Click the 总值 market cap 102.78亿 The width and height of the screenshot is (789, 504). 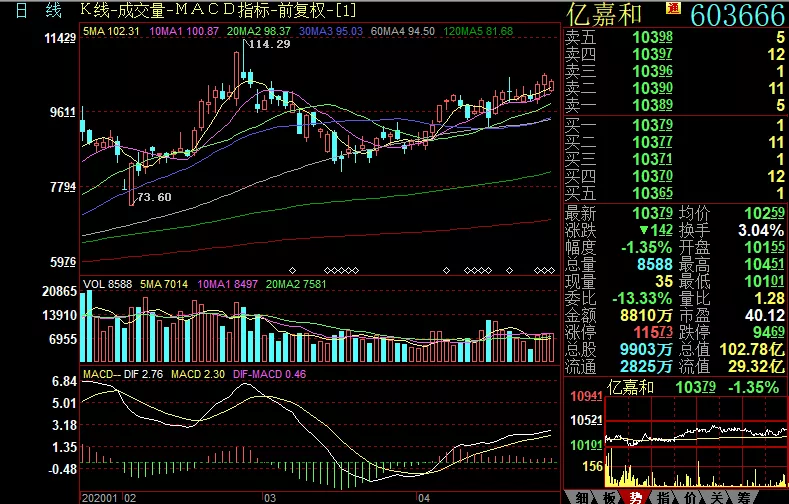752,349
